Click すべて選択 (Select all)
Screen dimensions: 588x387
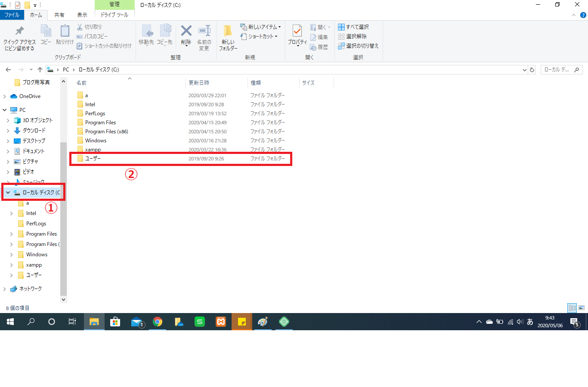click(353, 27)
